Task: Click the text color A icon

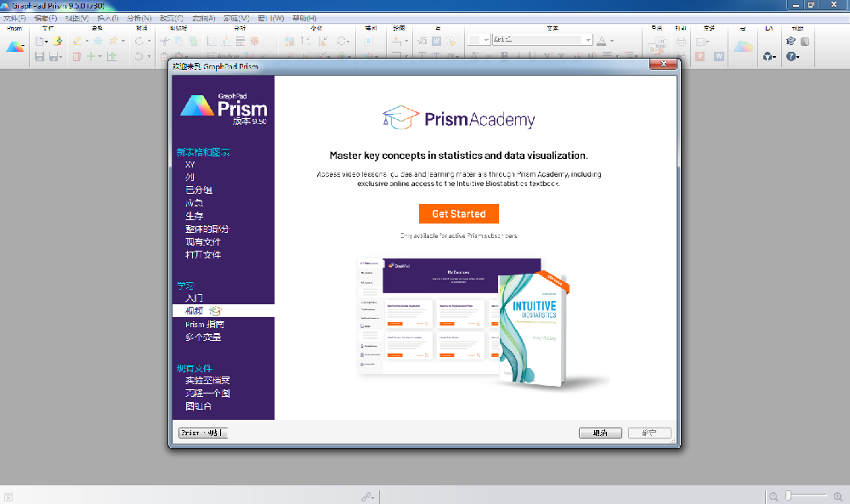Action: pos(601,41)
